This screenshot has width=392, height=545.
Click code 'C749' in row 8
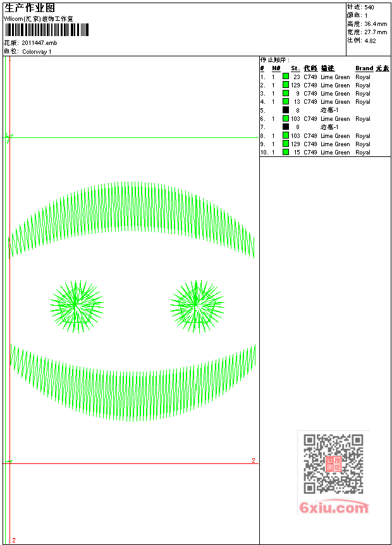(310, 136)
